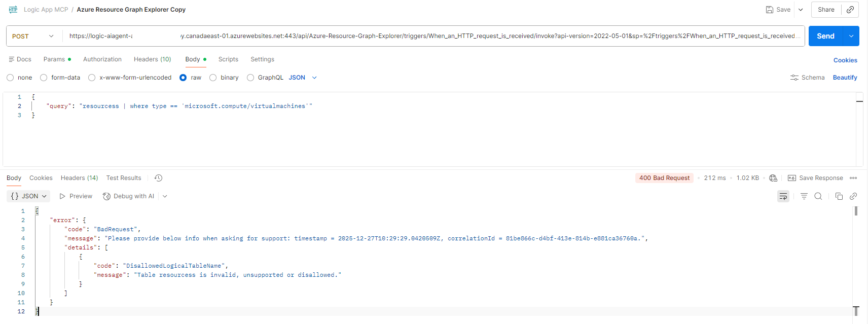Open the JSON response format dropdown
This screenshot has height=324, width=868.
click(x=29, y=196)
